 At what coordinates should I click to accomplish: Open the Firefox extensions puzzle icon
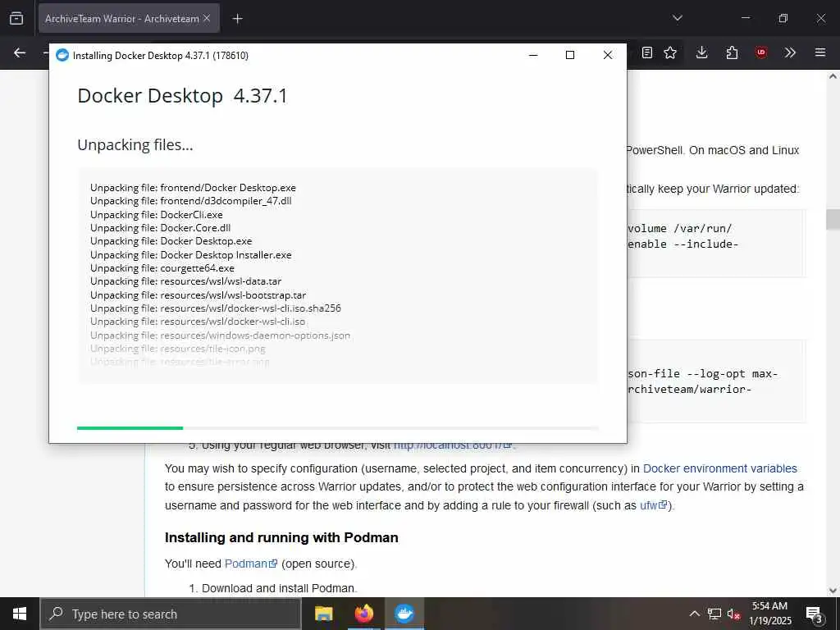[x=732, y=52]
